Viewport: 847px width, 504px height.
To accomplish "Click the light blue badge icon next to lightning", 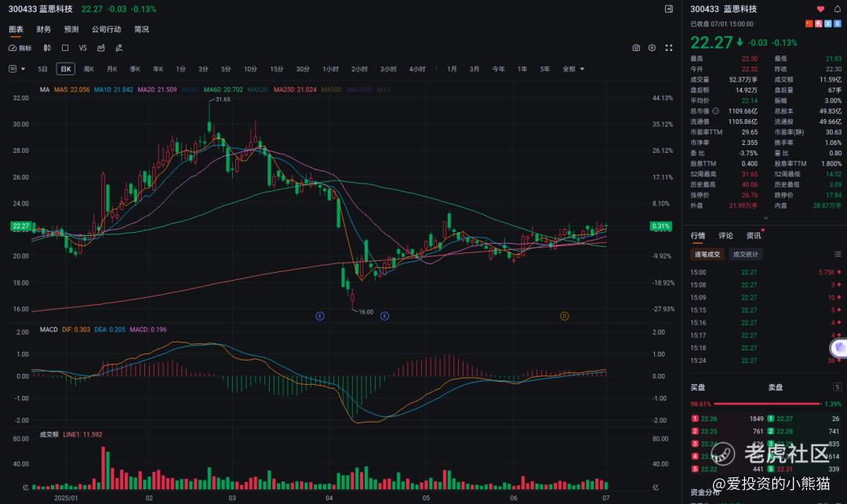I will coord(827,24).
